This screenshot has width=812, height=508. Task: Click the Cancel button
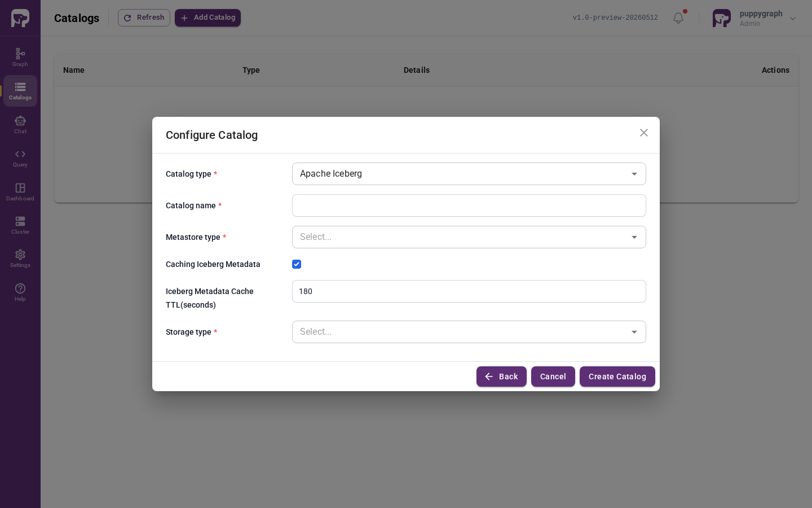[553, 376]
